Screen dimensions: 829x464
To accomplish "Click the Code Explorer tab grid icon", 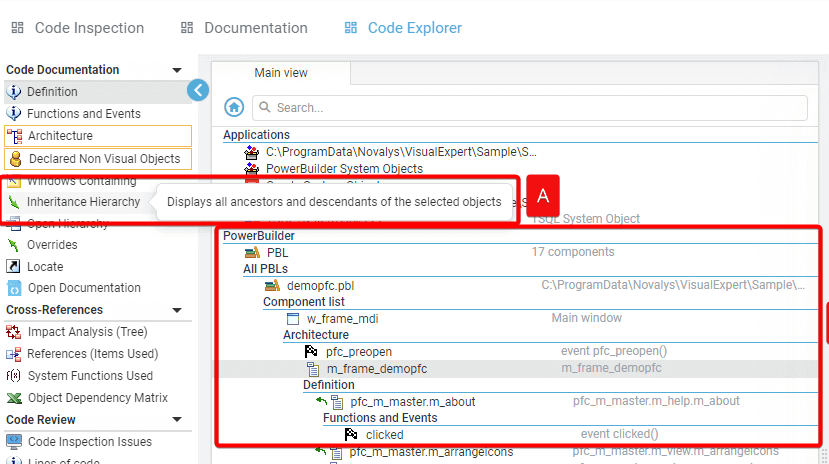I will coord(351,27).
